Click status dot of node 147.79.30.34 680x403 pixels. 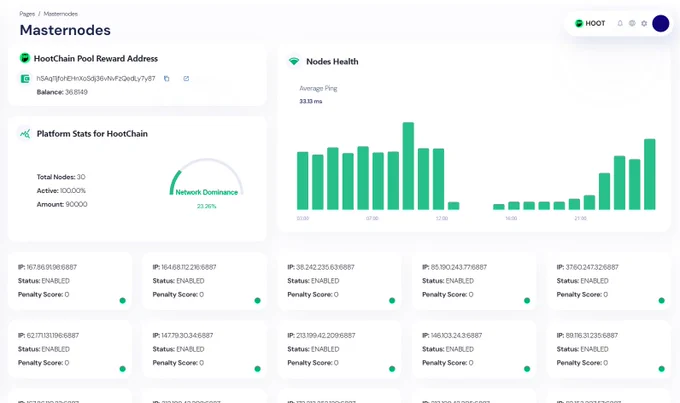pyautogui.click(x=258, y=369)
